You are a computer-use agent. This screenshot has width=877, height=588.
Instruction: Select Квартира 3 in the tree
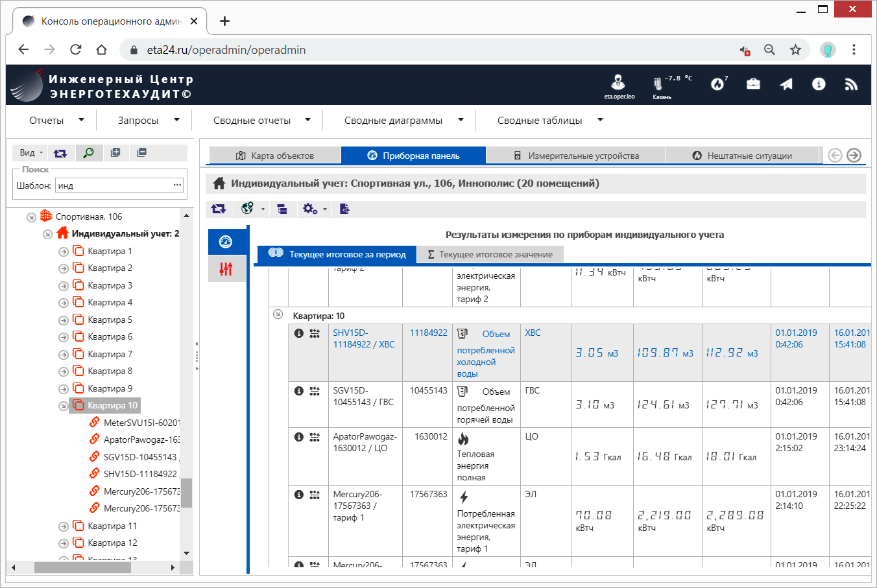pos(110,285)
